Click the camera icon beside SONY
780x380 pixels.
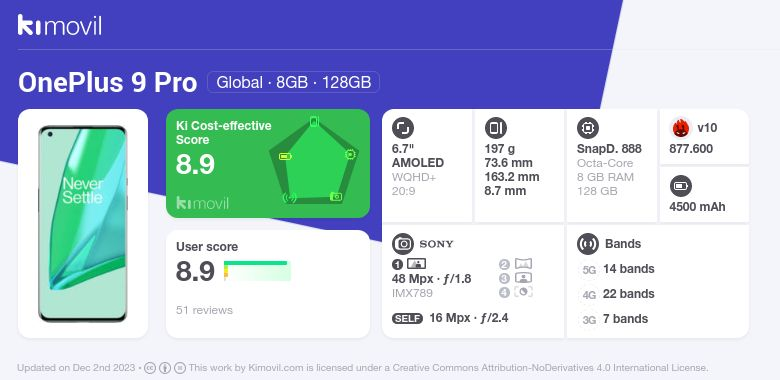[403, 244]
